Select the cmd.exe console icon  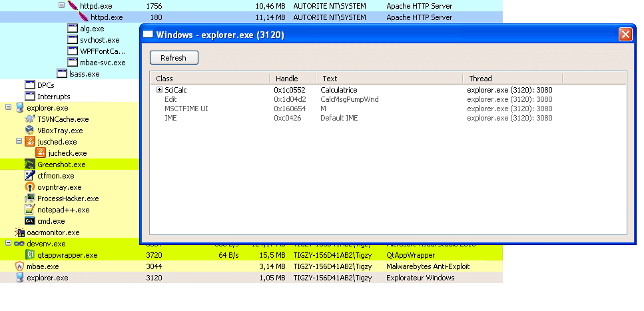point(30,221)
